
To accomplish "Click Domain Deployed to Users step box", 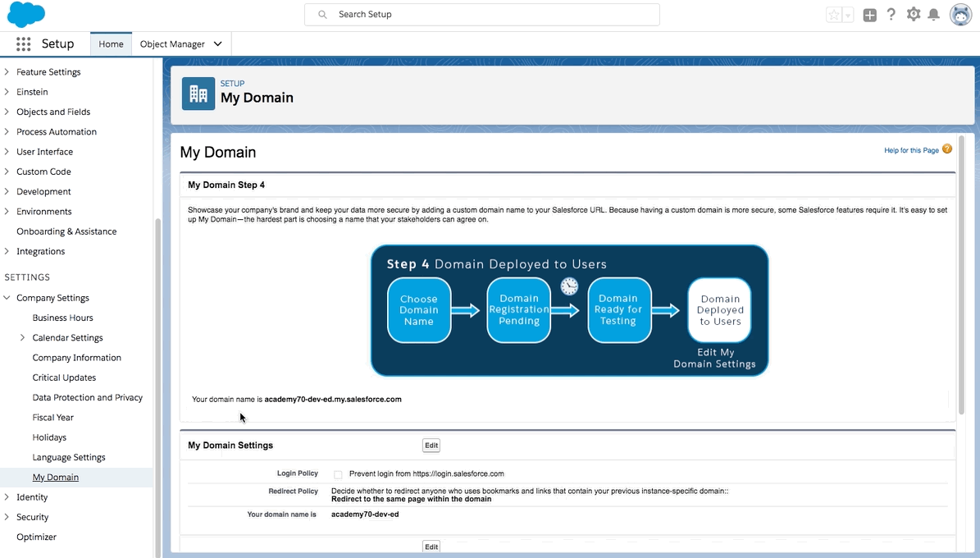I will click(719, 310).
